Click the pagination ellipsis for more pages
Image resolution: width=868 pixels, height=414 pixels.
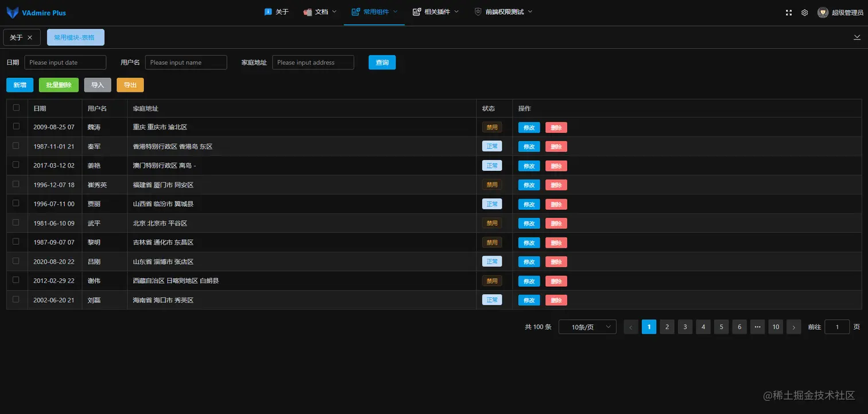(758, 327)
